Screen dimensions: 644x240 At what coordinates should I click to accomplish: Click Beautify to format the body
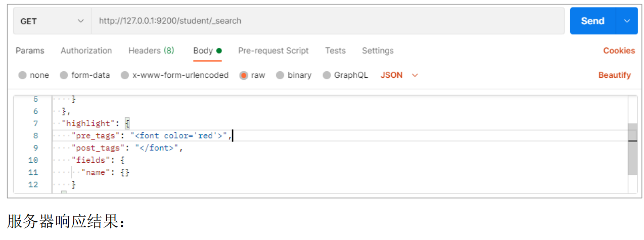[x=614, y=75]
